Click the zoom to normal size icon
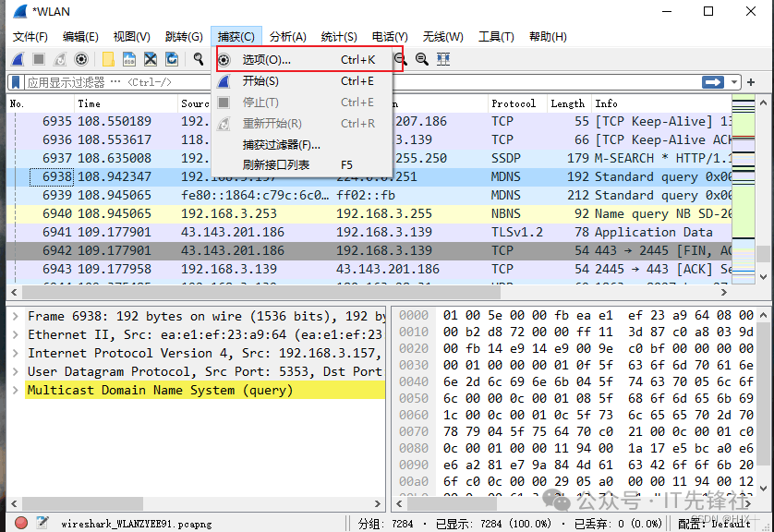774x532 pixels. 421,59
